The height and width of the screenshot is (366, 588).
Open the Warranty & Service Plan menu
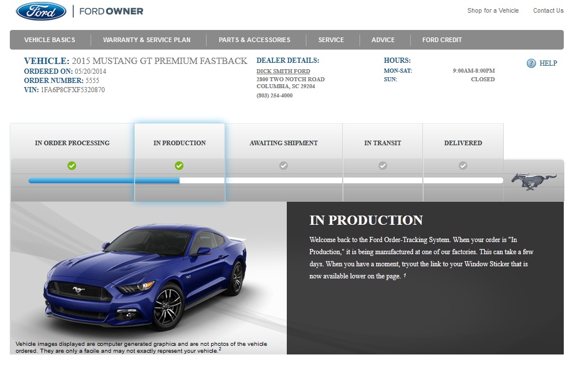(x=147, y=40)
